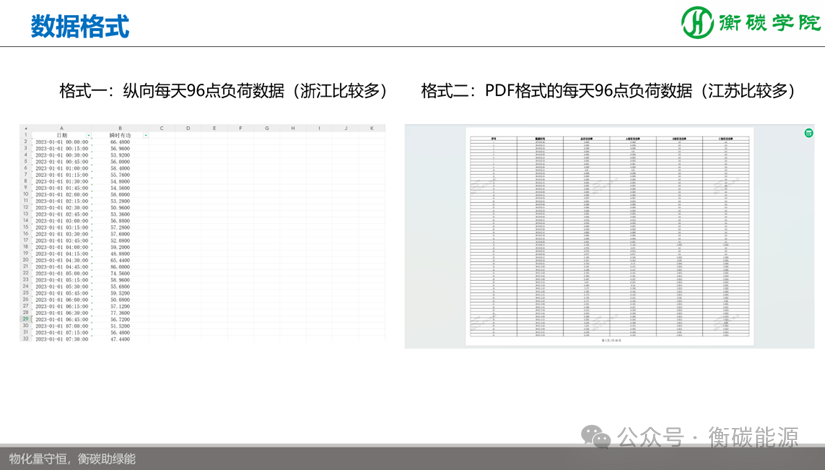
Task: Select column A header in the spreadsheet
Action: 62,128
